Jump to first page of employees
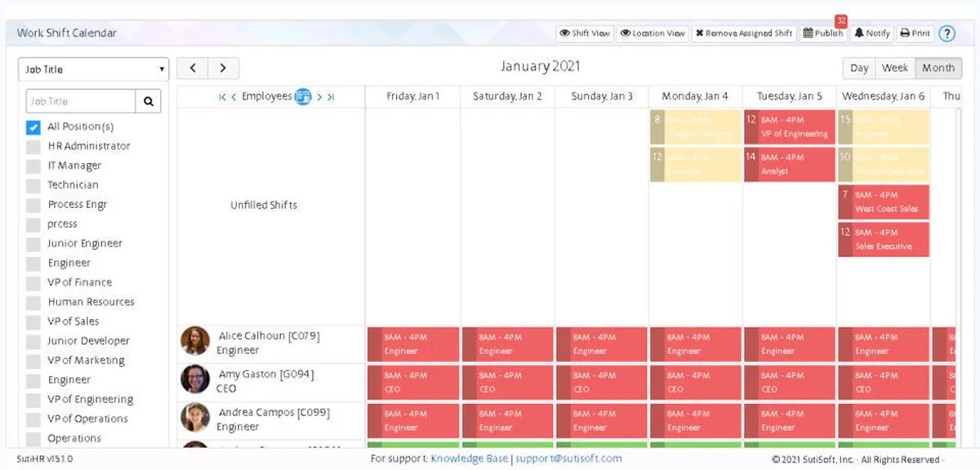The width and height of the screenshot is (980, 470). tap(223, 97)
